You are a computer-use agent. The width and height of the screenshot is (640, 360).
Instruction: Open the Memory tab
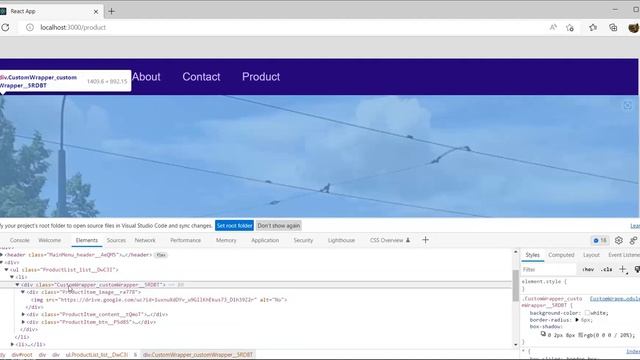tap(226, 240)
